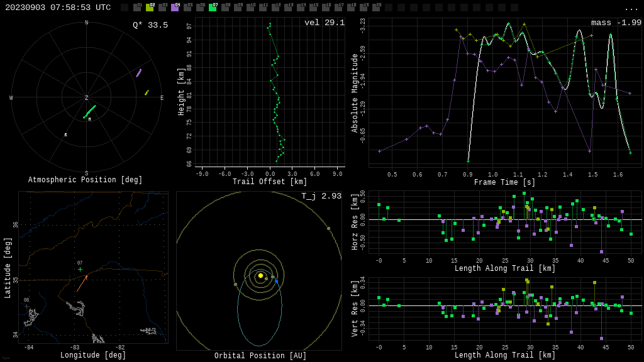The height and width of the screenshot is (362, 644).
Task: Select station 16 indicator square
Action: 326,7
